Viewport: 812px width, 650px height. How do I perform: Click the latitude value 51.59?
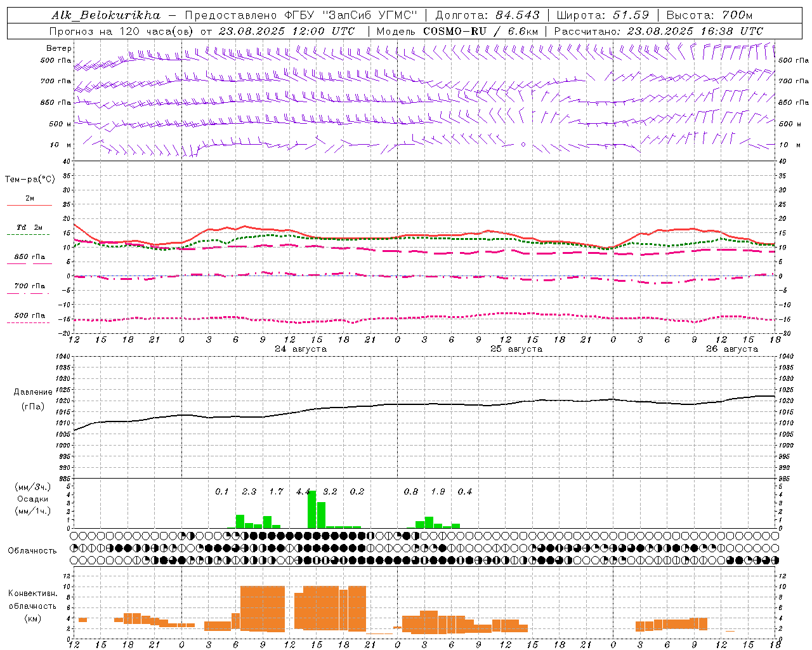click(631, 15)
